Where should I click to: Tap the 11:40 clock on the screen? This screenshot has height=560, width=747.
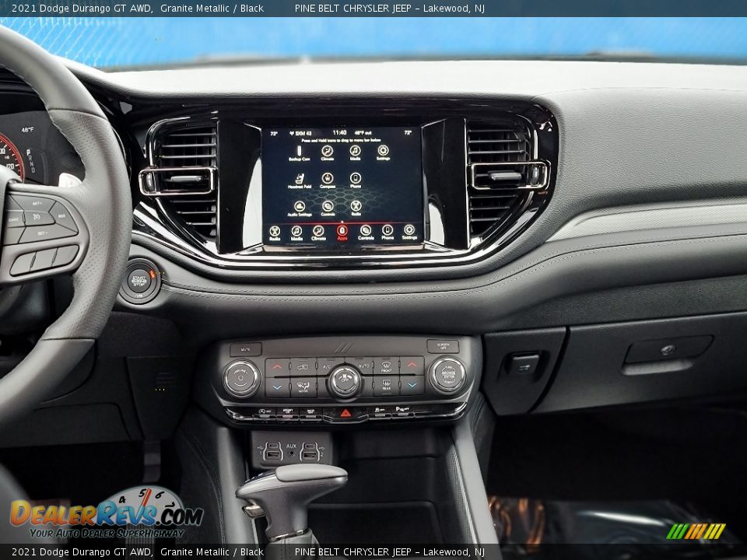click(339, 133)
